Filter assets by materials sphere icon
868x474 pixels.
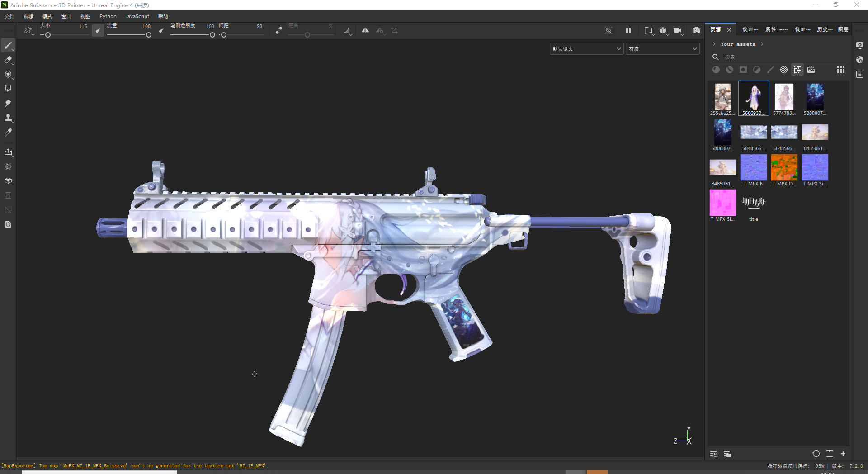[x=716, y=70]
